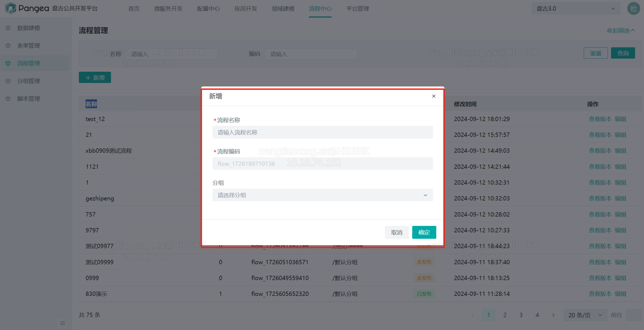
Task: Click the 已发布 status tag
Action: tap(424, 294)
